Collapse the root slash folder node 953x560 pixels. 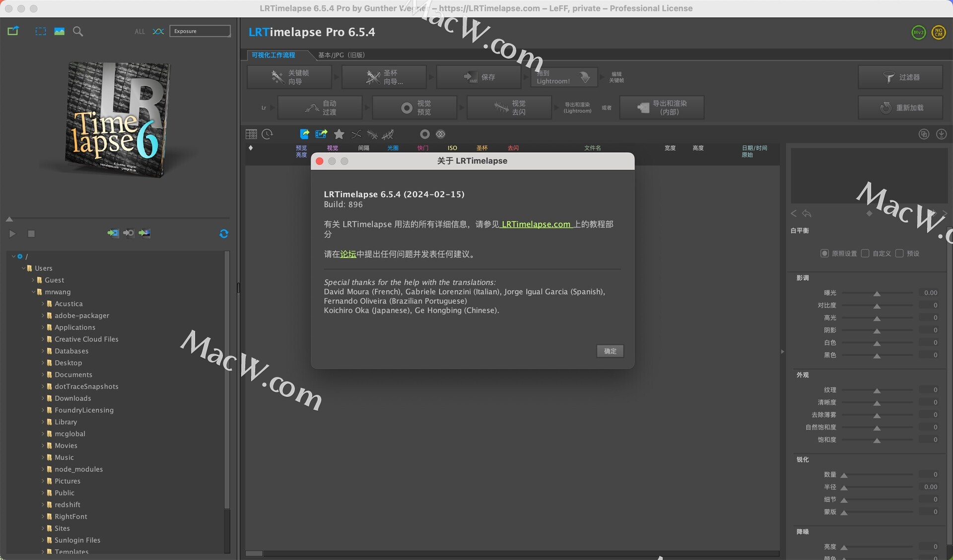pyautogui.click(x=13, y=256)
